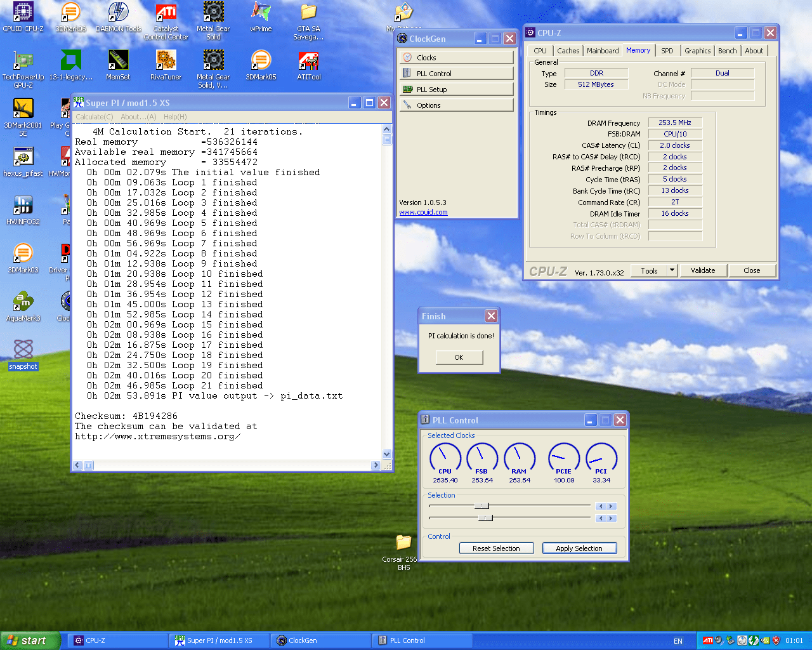Screen dimensions: 812x650
Task: Switch to Super PI in the taskbar
Action: coord(219,640)
